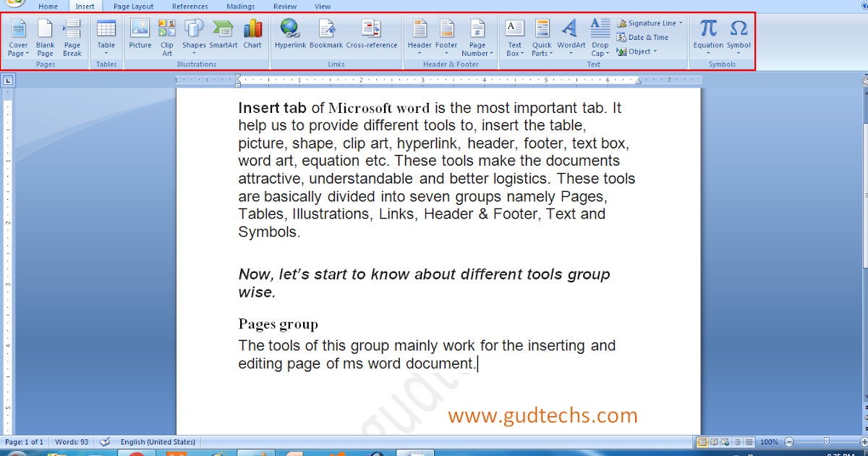Run spelling check from the status bar
Viewport: 868px width, 456px height.
click(x=105, y=442)
